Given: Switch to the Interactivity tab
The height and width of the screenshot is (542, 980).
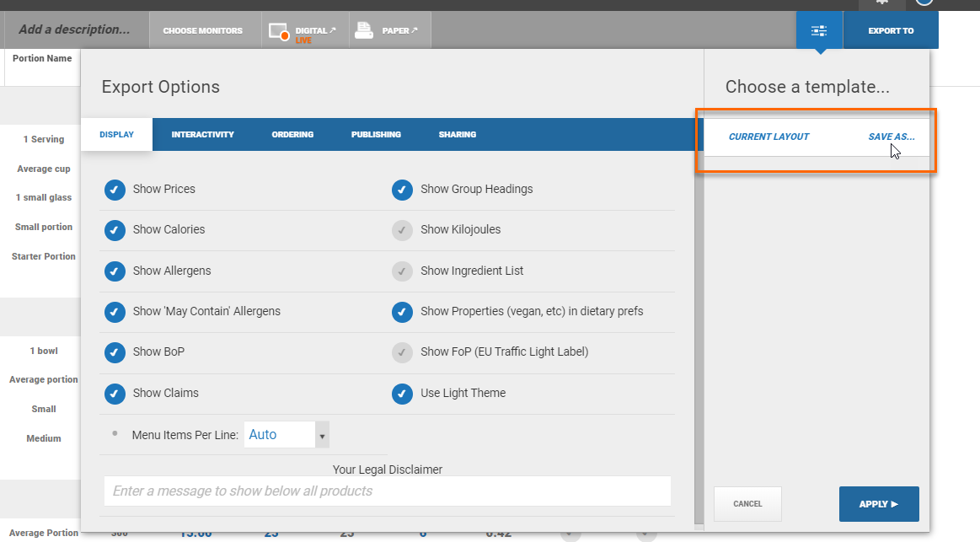Looking at the screenshot, I should pyautogui.click(x=202, y=135).
